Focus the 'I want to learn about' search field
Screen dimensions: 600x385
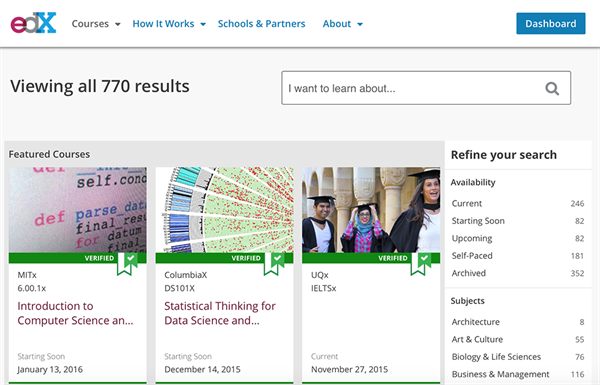click(426, 88)
